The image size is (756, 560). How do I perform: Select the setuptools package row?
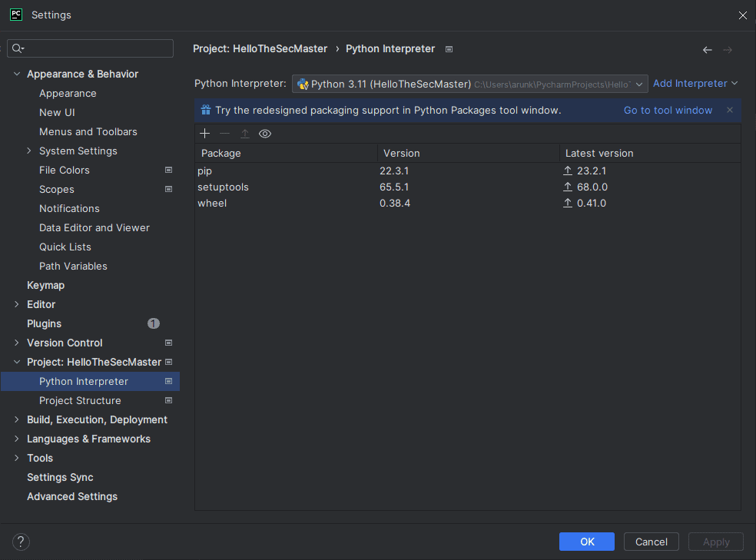tap(468, 187)
